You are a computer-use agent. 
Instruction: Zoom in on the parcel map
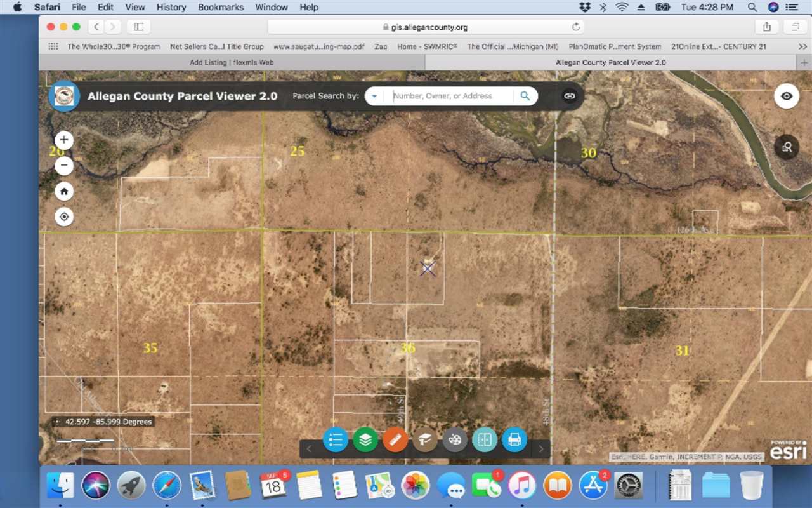point(64,140)
